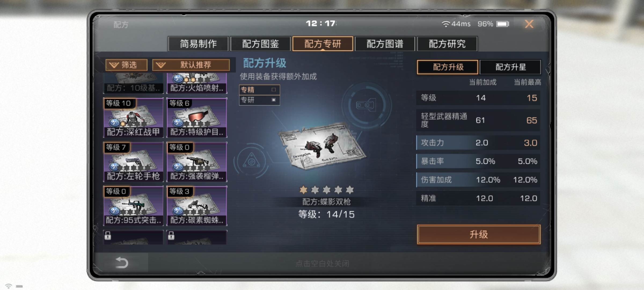Select the 左轮手枪 recipe card

click(133, 162)
